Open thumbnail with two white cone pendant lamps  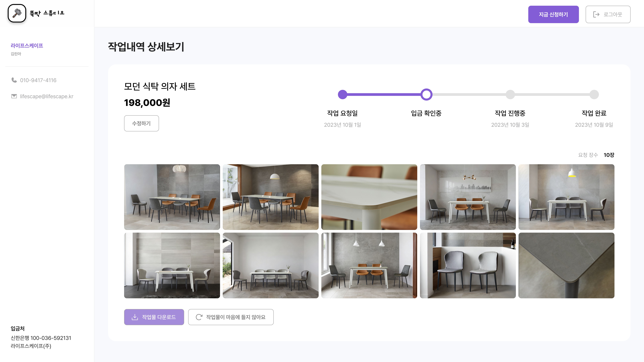pos(369,265)
